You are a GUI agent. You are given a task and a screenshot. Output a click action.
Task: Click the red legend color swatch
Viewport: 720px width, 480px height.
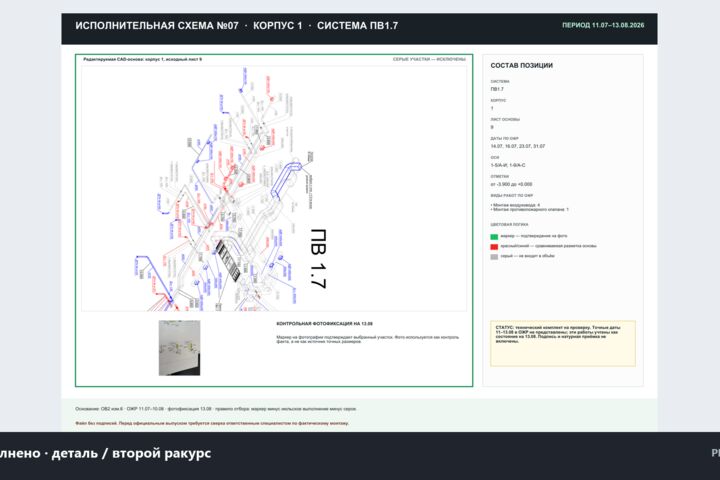pos(494,247)
